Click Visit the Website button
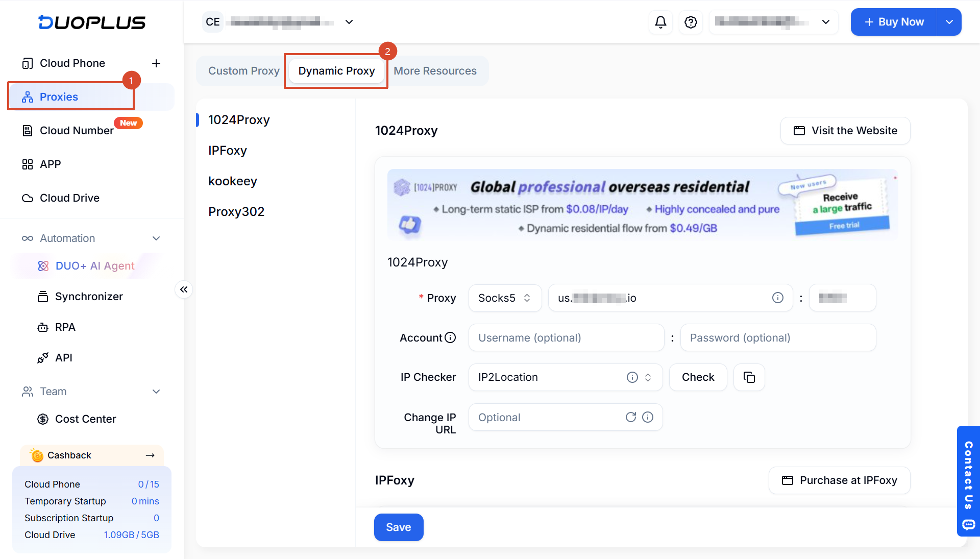The width and height of the screenshot is (980, 559). click(845, 131)
